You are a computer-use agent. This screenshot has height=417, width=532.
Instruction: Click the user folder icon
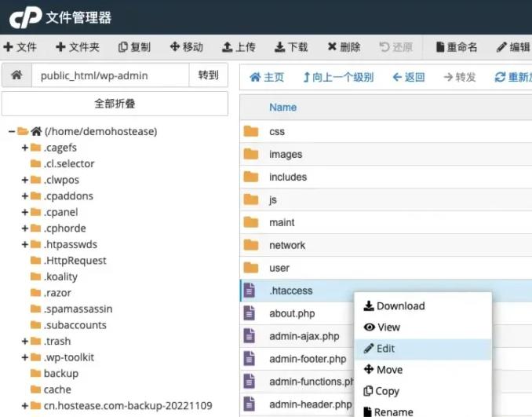click(x=251, y=268)
